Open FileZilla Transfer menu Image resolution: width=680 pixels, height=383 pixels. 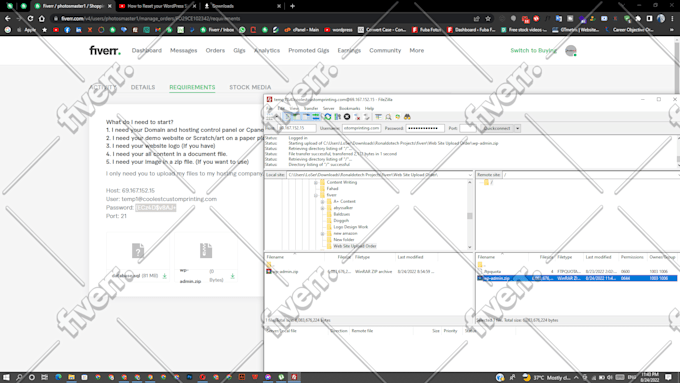pos(311,108)
